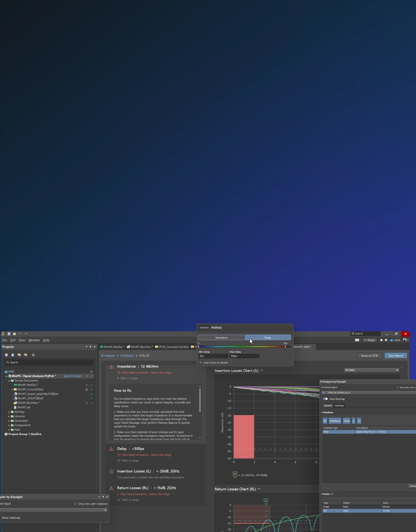This screenshot has width=416, height=532.
Task: Click the Projects panel Search field
Action: [49, 362]
